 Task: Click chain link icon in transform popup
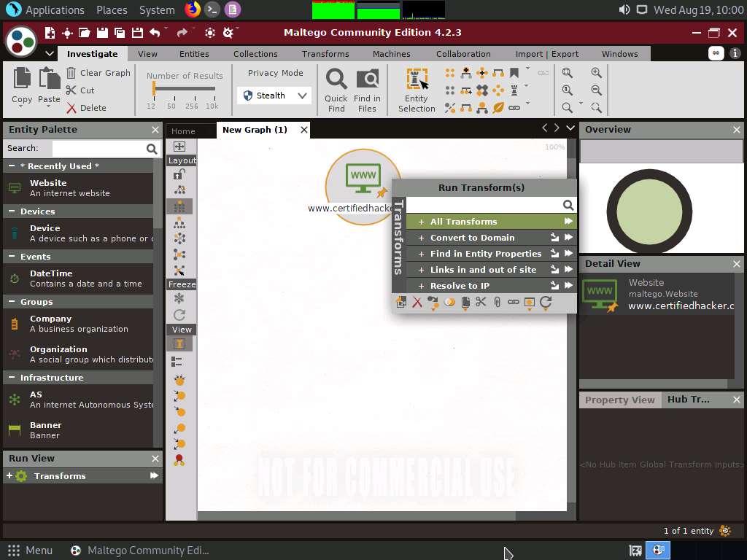pos(513,302)
